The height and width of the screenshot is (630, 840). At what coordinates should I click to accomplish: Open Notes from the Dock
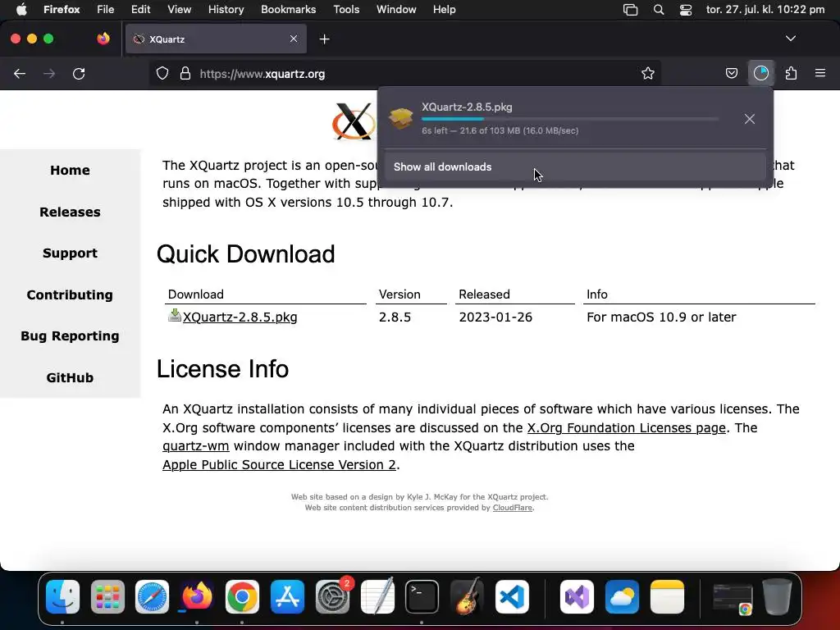[667, 597]
